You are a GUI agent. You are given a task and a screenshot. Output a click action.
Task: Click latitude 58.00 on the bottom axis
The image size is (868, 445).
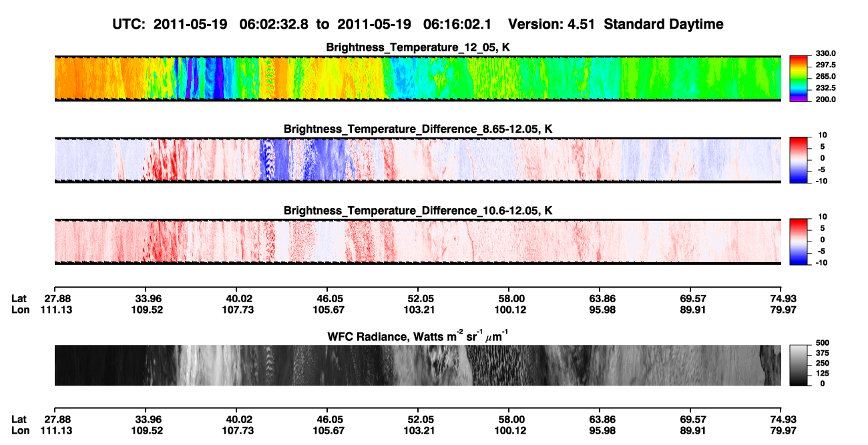pos(511,419)
